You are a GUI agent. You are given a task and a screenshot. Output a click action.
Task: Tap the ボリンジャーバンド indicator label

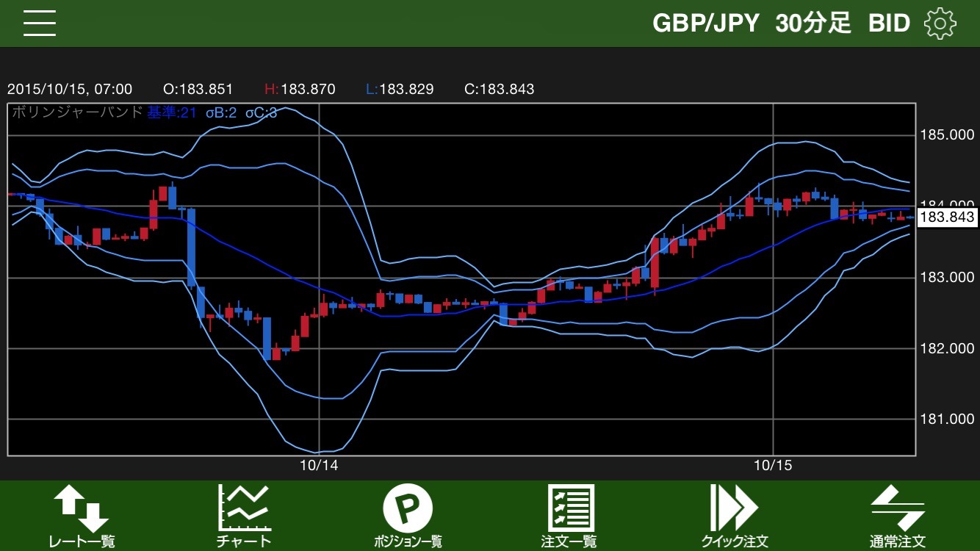coord(76,113)
